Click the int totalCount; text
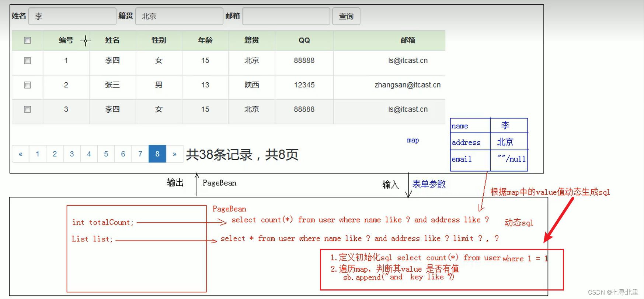 pos(103,222)
